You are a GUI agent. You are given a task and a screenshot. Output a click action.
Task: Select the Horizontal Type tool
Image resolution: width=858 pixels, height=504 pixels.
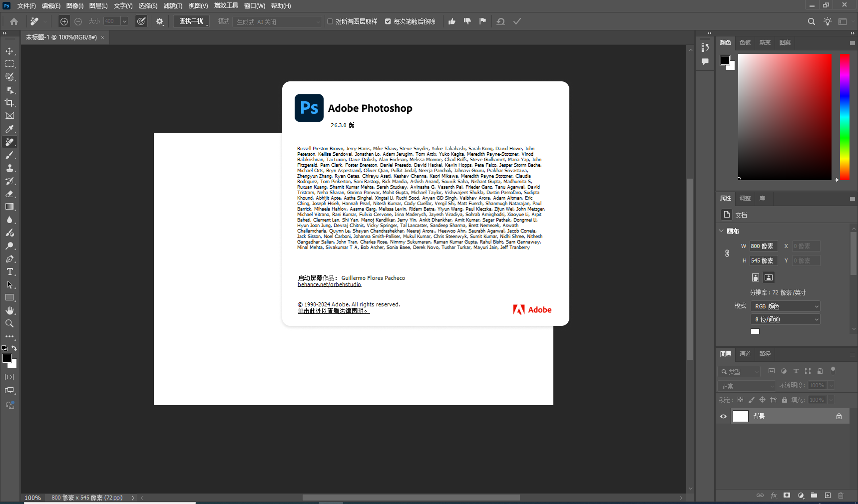pyautogui.click(x=9, y=272)
